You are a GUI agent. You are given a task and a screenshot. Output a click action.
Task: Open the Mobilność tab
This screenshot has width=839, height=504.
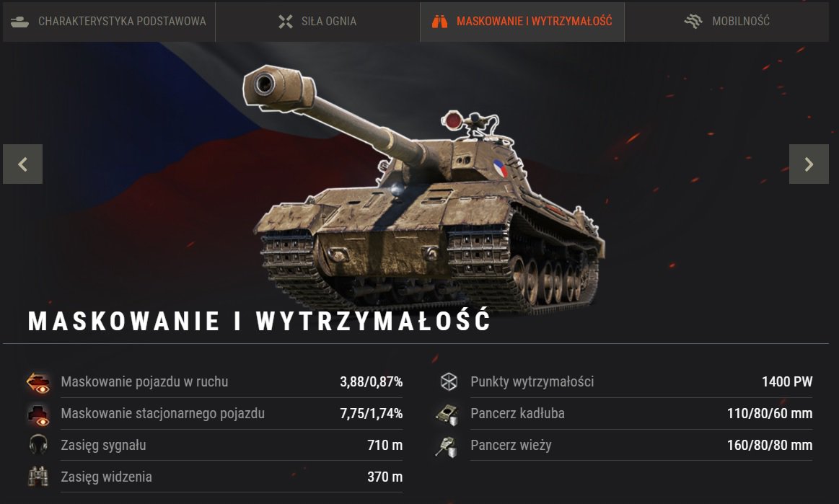pos(726,22)
